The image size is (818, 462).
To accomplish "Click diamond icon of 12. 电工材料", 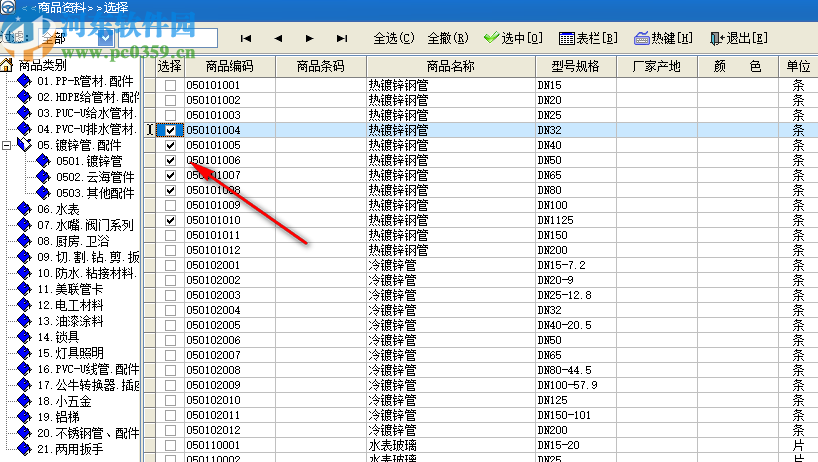I will pyautogui.click(x=24, y=305).
